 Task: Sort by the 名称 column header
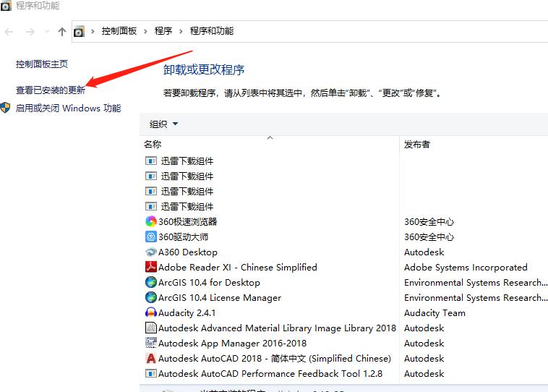pyautogui.click(x=153, y=144)
